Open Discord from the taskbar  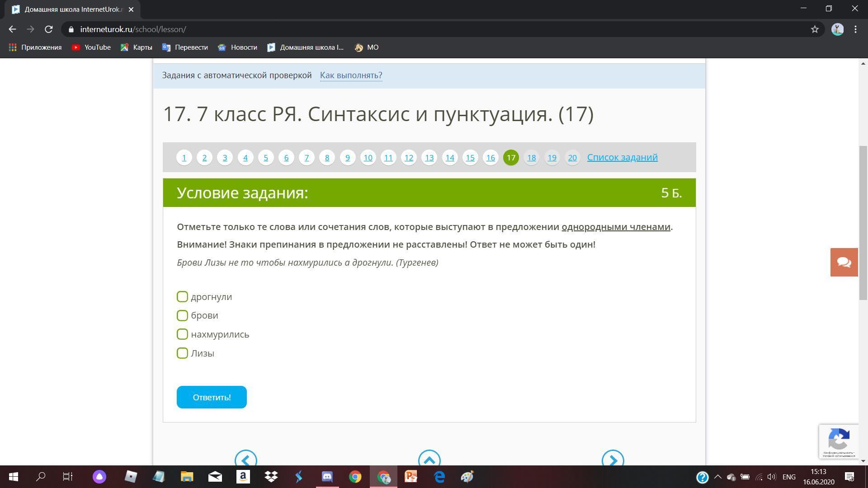(327, 477)
